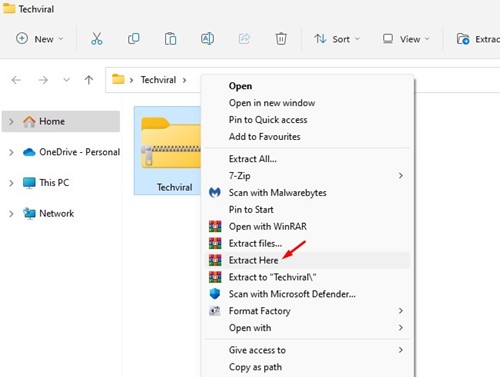Go forward with the right arrow
The image size is (500, 377).
pyautogui.click(x=43, y=80)
